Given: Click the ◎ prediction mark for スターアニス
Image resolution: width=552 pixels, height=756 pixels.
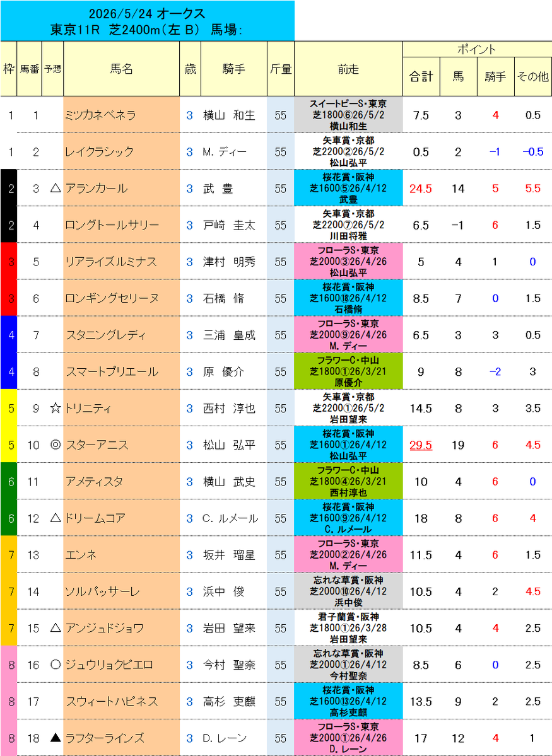Looking at the screenshot, I should (x=56, y=445).
